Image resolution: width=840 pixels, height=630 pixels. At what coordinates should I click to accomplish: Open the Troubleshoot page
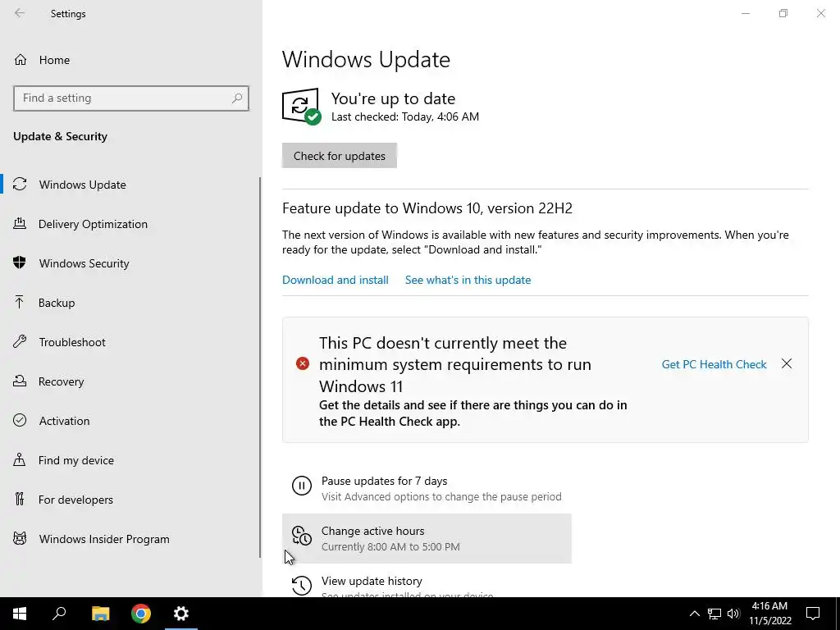pyautogui.click(x=72, y=342)
